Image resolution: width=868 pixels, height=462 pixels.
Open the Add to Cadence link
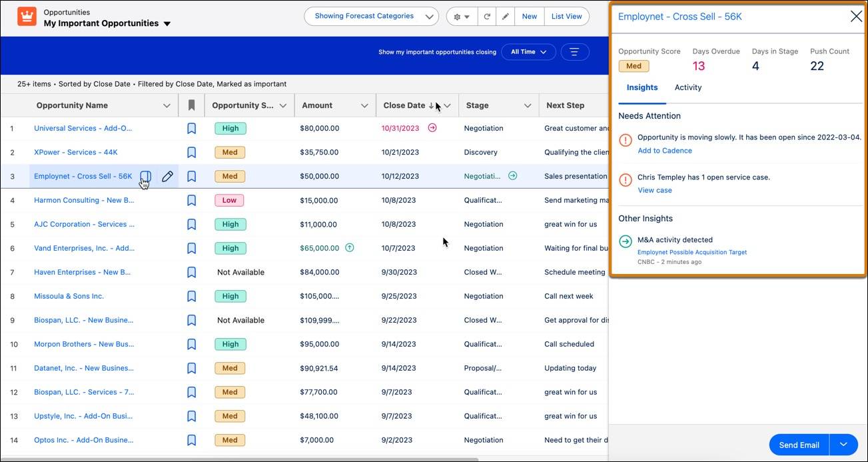click(665, 150)
